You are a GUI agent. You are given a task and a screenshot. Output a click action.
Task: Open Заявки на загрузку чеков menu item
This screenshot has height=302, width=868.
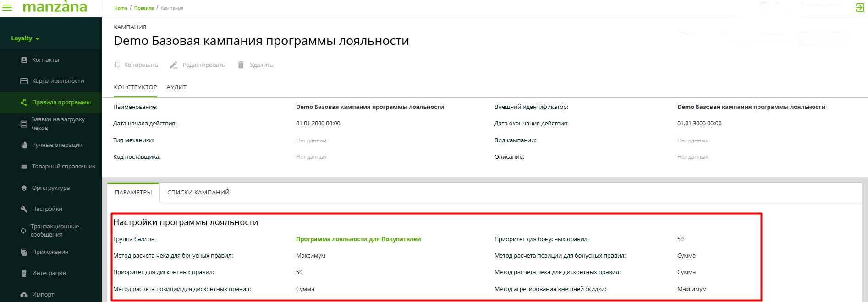point(58,124)
